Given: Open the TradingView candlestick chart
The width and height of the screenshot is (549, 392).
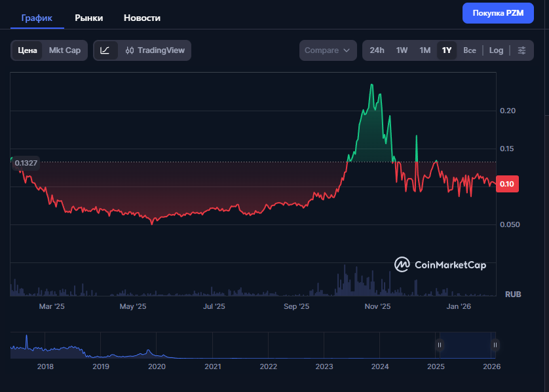Looking at the screenshot, I should click(x=155, y=50).
